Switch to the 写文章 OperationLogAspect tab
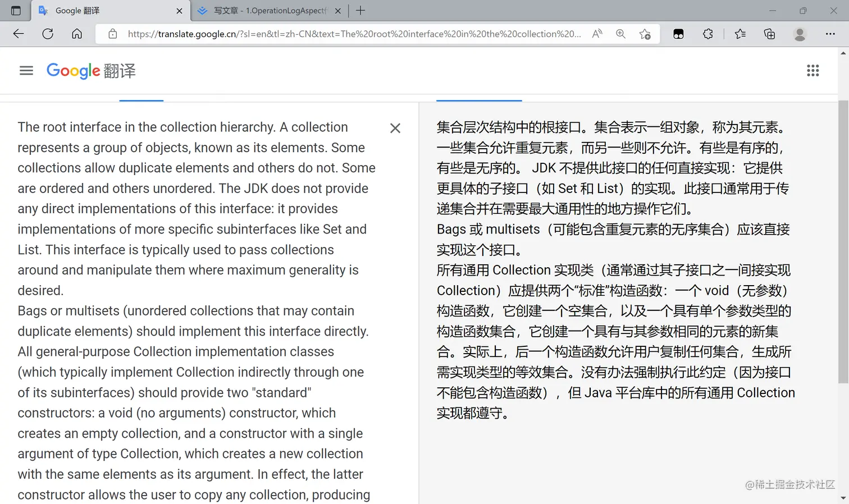 coord(270,11)
